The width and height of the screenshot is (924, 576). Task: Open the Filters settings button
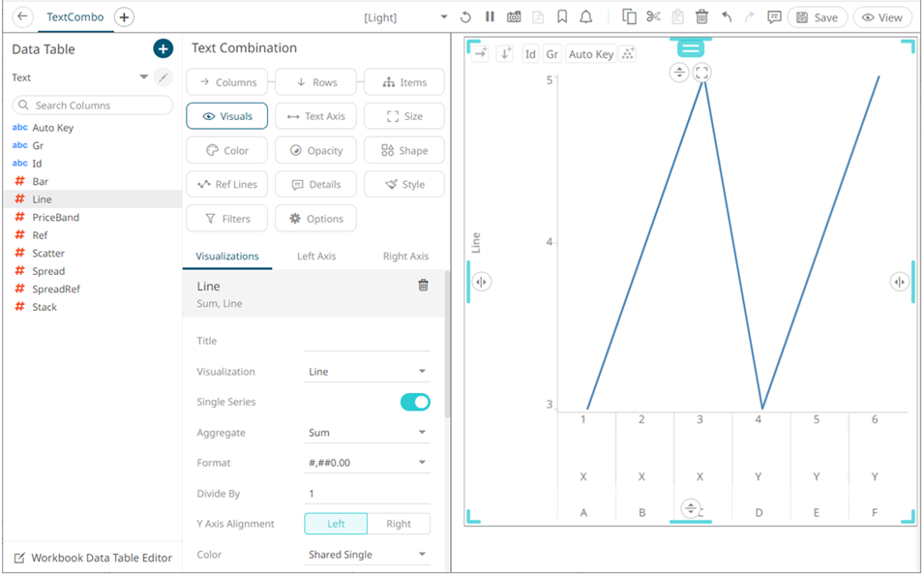coord(226,218)
